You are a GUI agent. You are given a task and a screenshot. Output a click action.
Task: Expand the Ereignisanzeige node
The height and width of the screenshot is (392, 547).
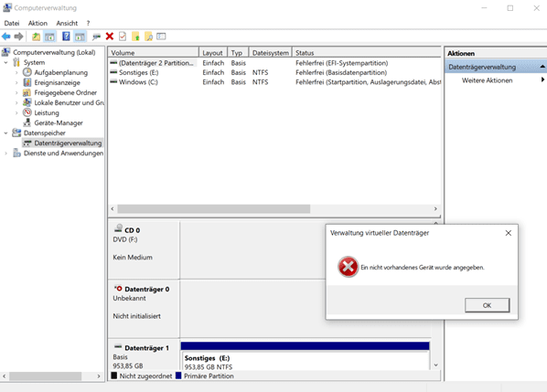pos(16,82)
